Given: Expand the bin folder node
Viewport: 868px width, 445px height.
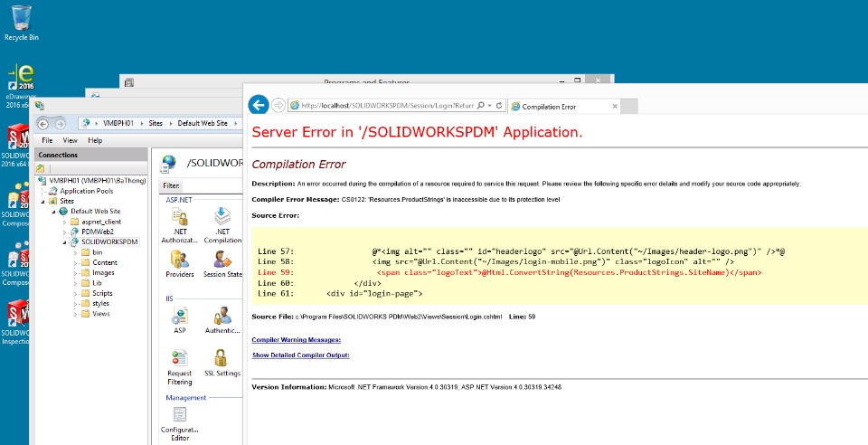Looking at the screenshot, I should (75, 252).
